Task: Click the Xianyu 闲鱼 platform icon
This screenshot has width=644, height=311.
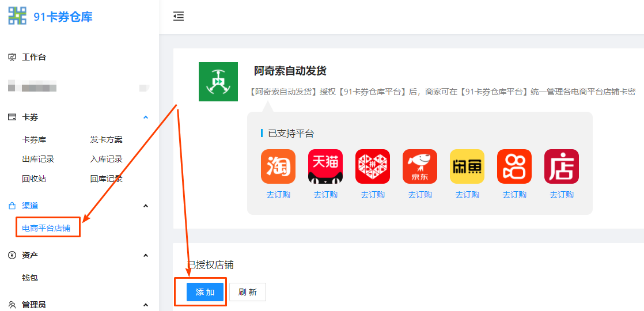Action: tap(467, 166)
